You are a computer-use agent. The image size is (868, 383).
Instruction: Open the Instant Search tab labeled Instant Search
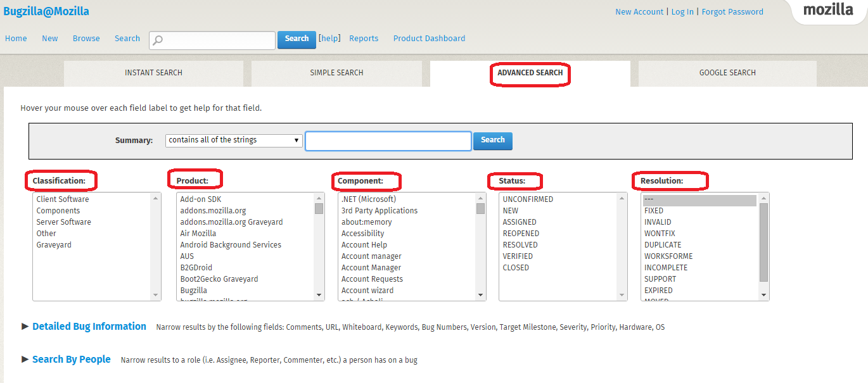(x=153, y=72)
